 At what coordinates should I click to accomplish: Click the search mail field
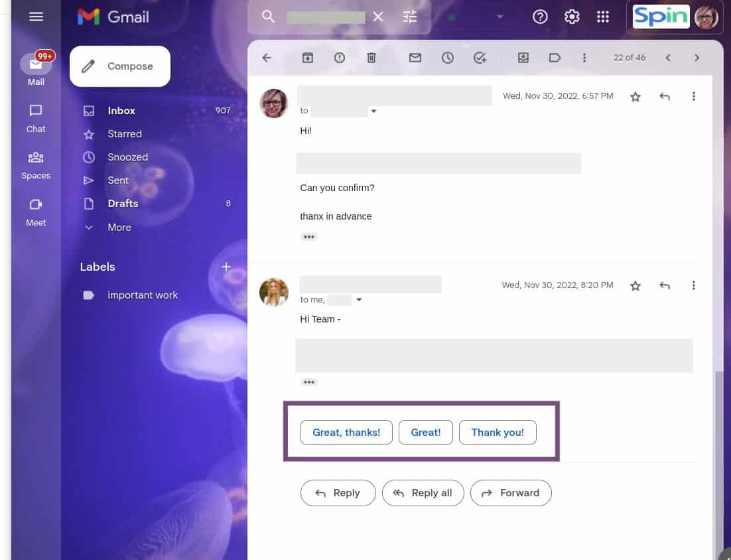pyautogui.click(x=325, y=17)
